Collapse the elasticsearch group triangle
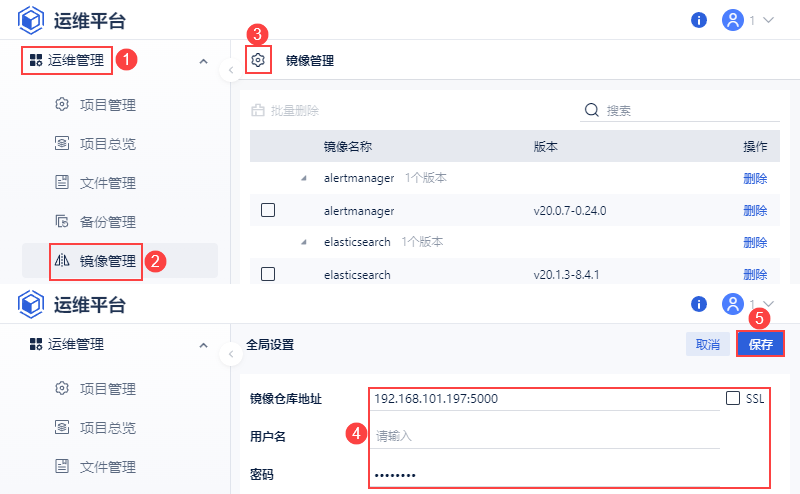This screenshot has height=494, width=800. pyautogui.click(x=303, y=242)
